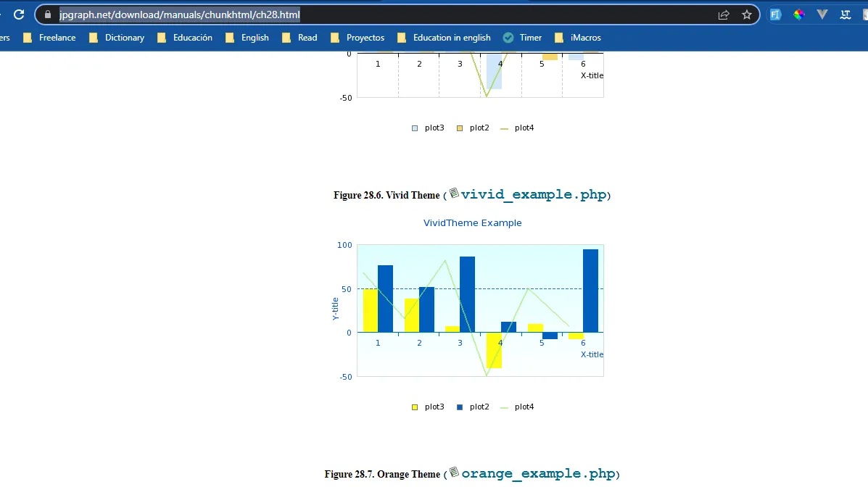Share this page using the share icon

click(724, 15)
